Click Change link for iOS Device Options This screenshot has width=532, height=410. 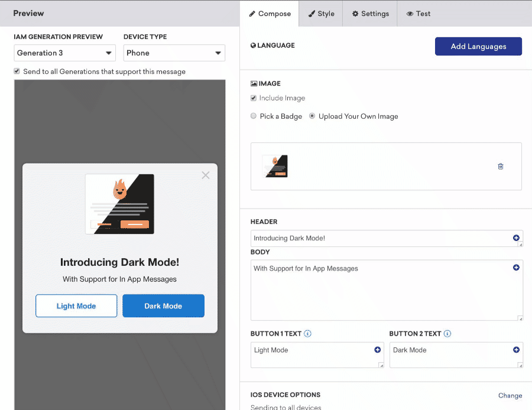tap(510, 395)
